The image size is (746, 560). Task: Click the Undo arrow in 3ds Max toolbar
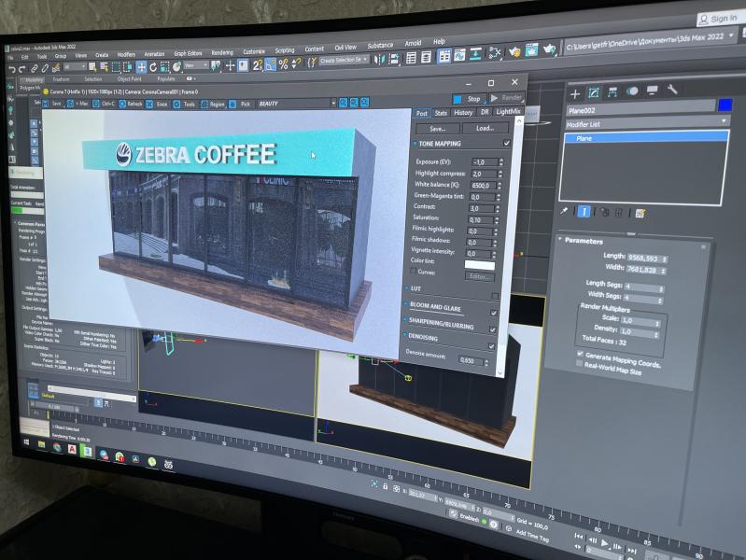pos(12,70)
